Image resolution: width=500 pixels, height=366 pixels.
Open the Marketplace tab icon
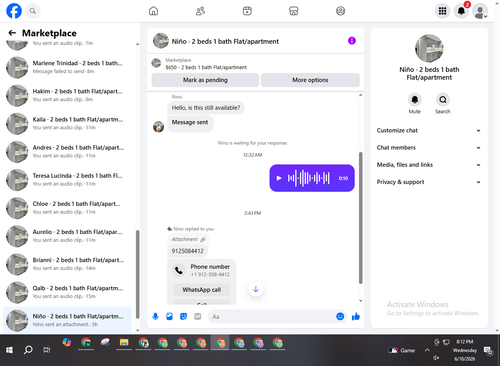pyautogui.click(x=294, y=11)
